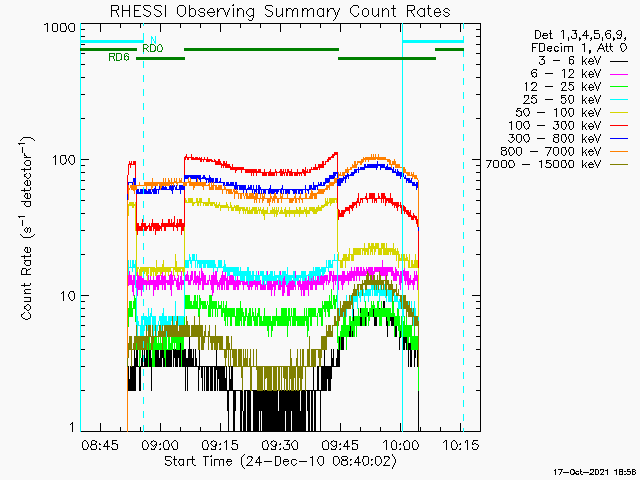This screenshot has width=640, height=480.
Task: Click the 10:00 time tick label
Action: (x=401, y=444)
